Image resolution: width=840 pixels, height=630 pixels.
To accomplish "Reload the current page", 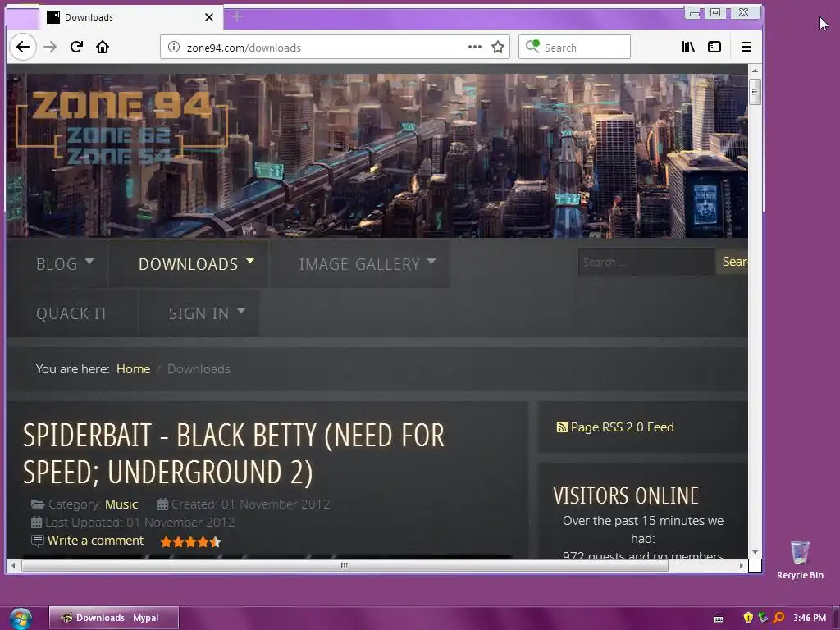I will (76, 47).
